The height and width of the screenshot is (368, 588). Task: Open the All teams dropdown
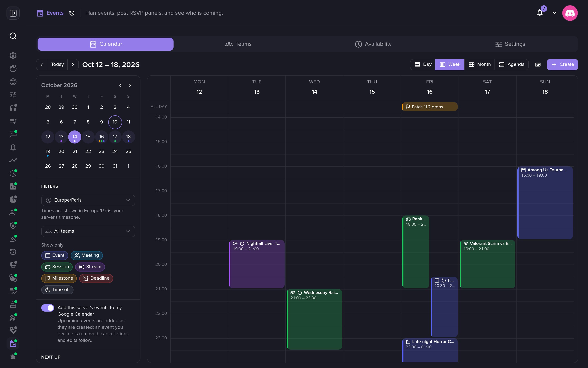88,231
